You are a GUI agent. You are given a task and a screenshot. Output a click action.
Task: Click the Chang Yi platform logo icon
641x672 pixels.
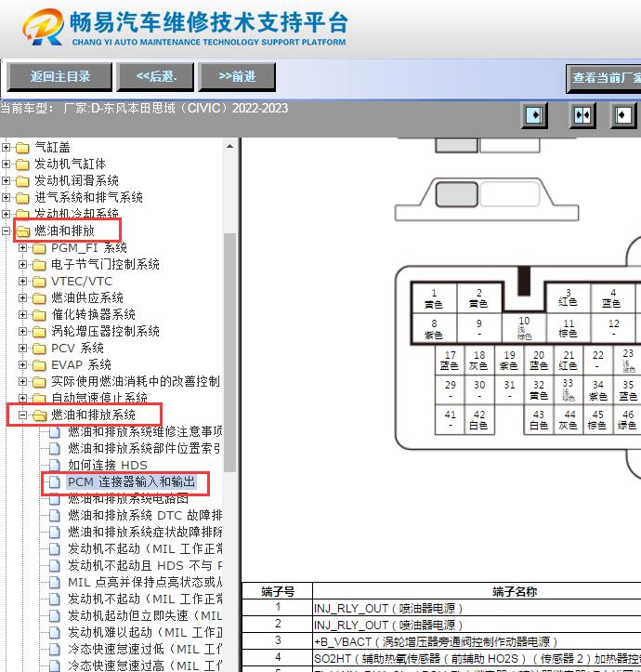point(43,27)
